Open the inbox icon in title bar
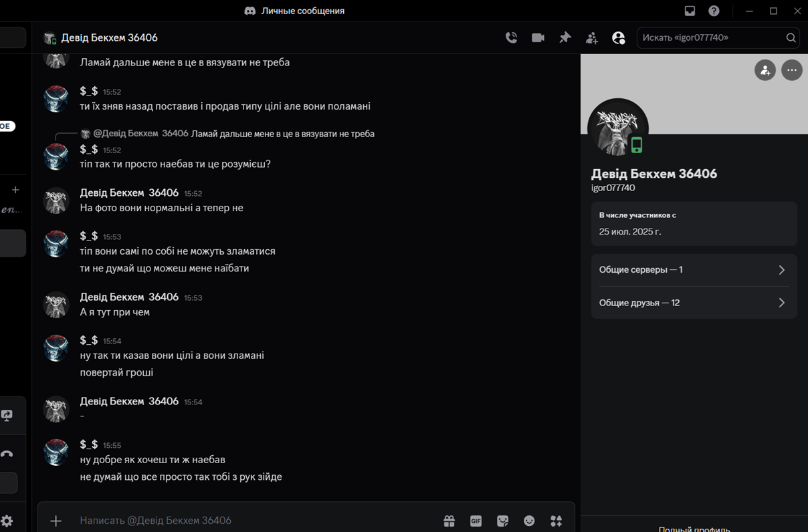This screenshot has height=532, width=808. click(x=690, y=11)
